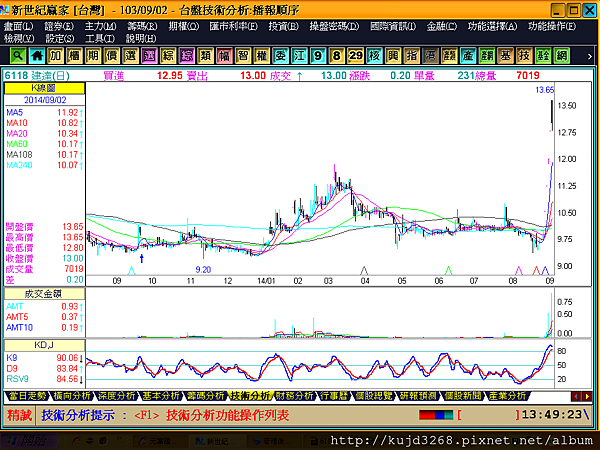Click the purple 選 toolbar icon
Image resolution: width=600 pixels, height=450 pixels.
(149, 56)
